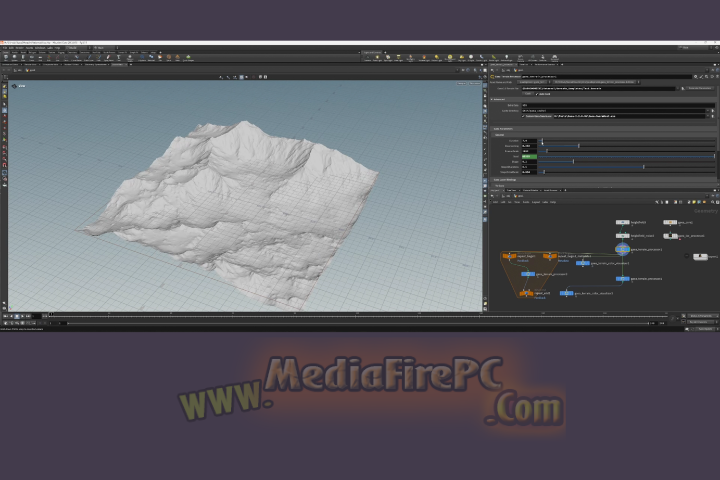Image resolution: width=720 pixels, height=480 pixels.
Task: Select the Sphere shelf tool
Action: click(14, 57)
